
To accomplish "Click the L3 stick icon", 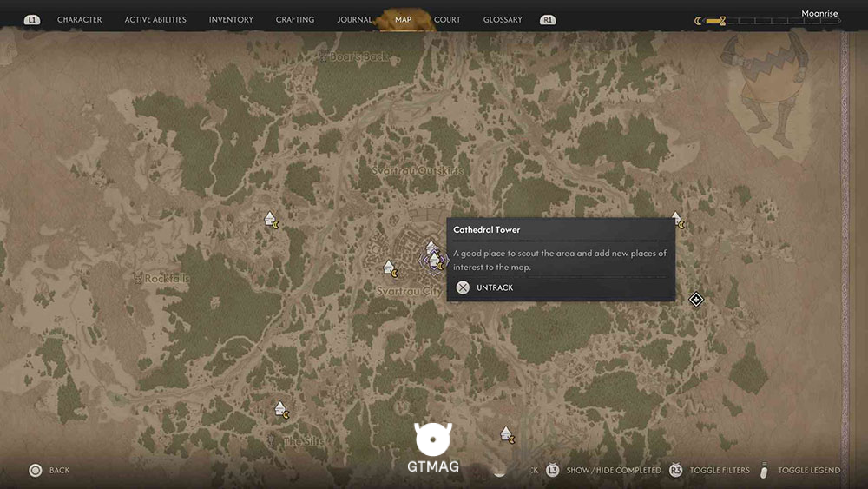I will pyautogui.click(x=552, y=470).
